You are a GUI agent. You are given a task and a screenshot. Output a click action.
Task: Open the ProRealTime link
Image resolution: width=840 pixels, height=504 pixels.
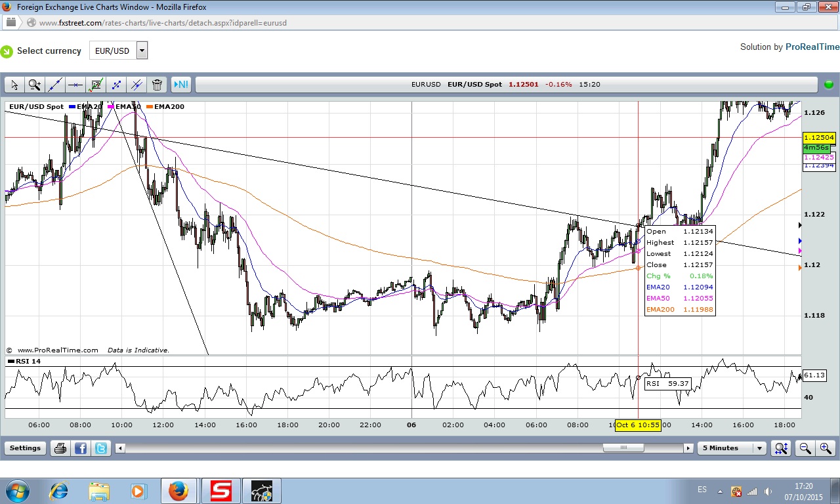point(812,47)
